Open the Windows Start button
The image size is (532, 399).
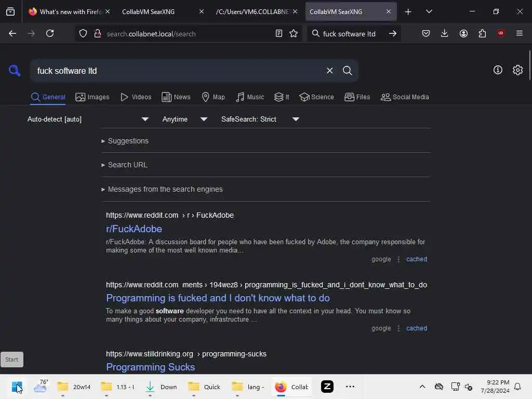click(x=17, y=387)
